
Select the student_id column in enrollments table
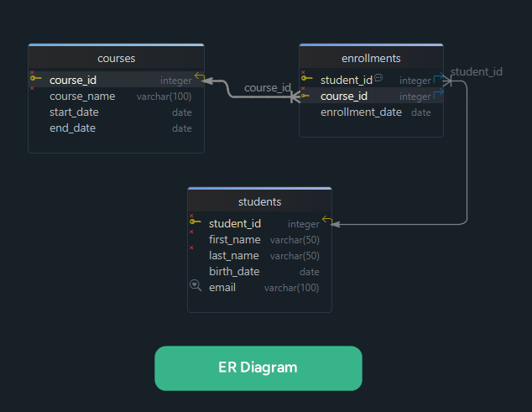pyautogui.click(x=371, y=80)
